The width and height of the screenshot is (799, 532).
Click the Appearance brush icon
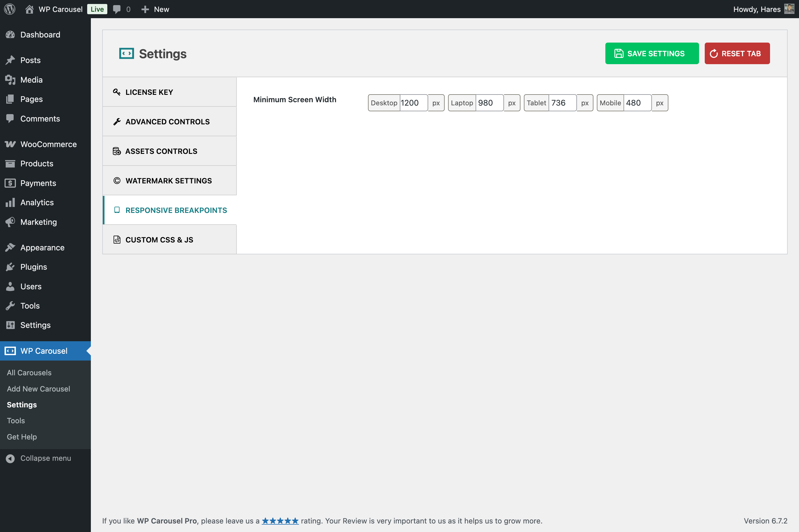(x=10, y=248)
